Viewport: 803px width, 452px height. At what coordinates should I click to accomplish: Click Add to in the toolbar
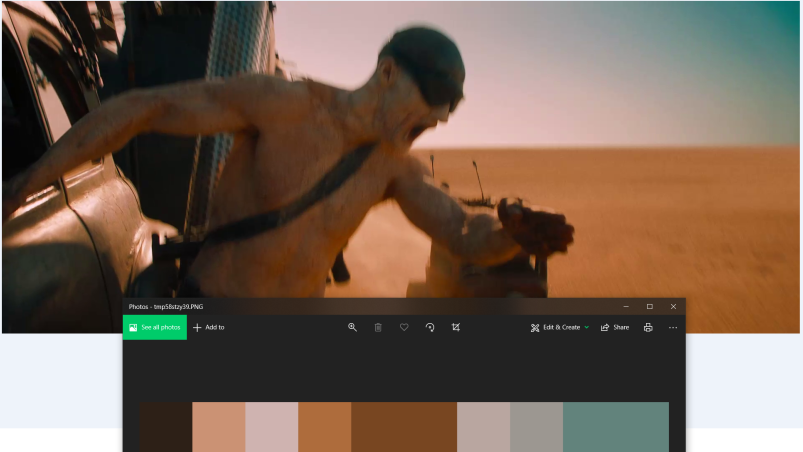pyautogui.click(x=209, y=327)
